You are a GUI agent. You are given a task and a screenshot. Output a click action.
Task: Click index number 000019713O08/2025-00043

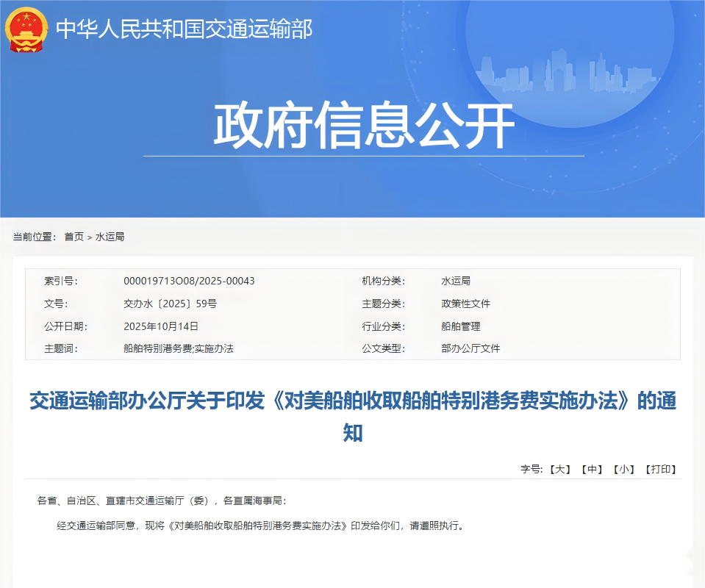[189, 281]
